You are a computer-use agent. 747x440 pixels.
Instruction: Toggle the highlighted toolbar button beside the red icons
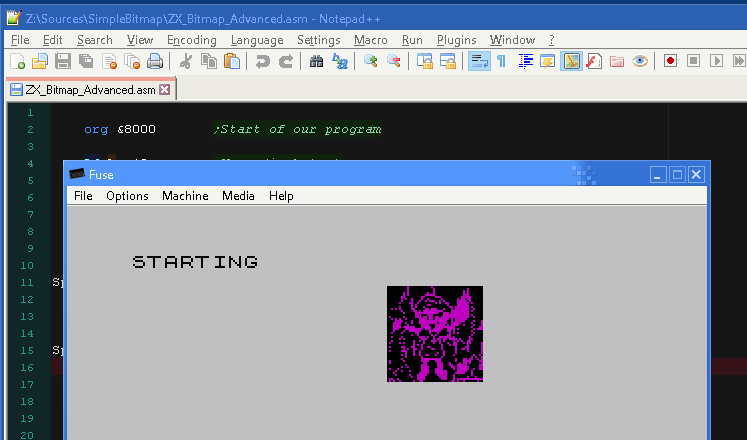click(572, 62)
